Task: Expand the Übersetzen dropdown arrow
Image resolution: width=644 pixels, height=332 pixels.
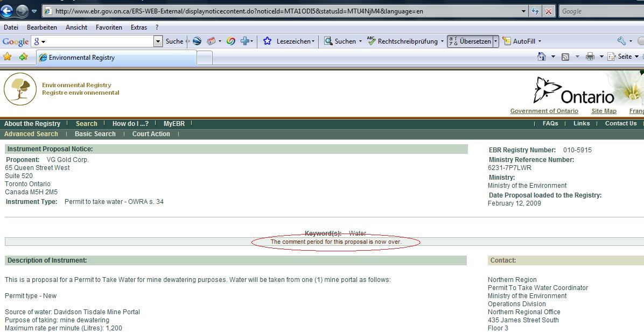Action: [x=496, y=41]
